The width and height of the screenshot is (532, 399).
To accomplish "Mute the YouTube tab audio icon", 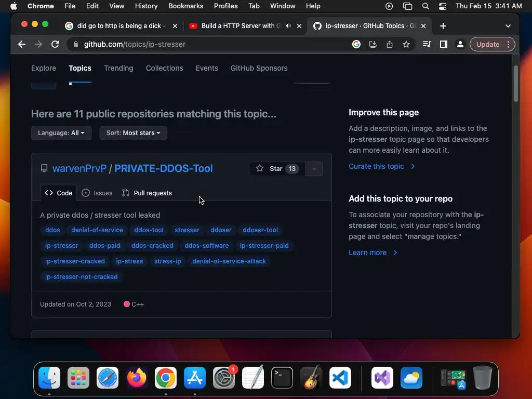I will (288, 26).
